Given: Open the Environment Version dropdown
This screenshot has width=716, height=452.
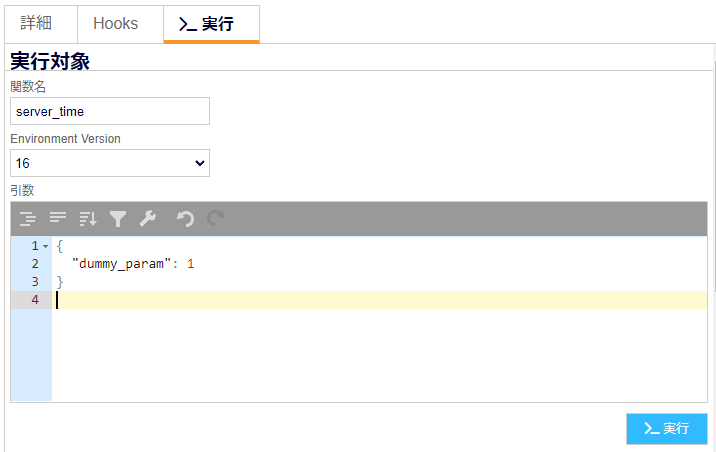Looking at the screenshot, I should [x=110, y=163].
